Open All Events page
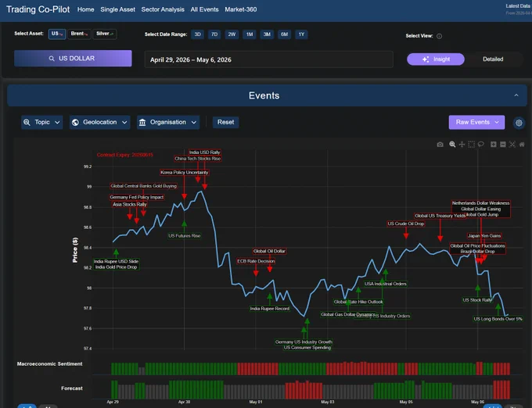 pos(205,9)
